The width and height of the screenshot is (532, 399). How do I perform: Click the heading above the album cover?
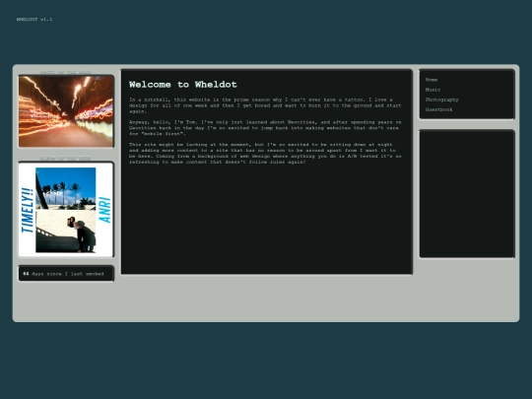click(x=65, y=158)
